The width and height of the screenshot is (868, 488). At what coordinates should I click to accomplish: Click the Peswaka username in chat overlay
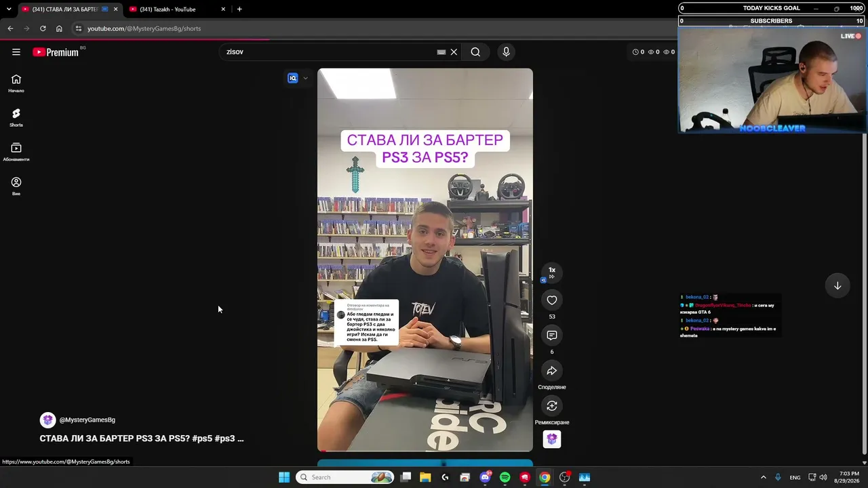point(700,329)
